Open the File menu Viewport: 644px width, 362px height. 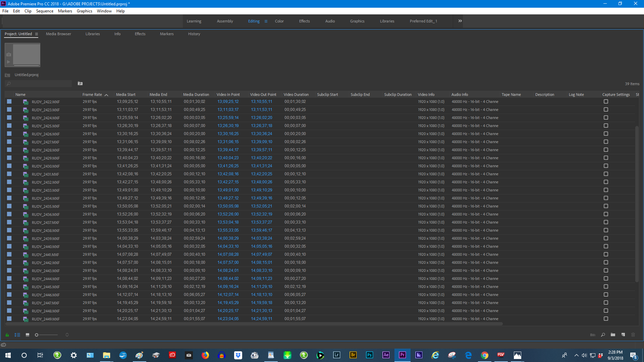click(x=5, y=11)
